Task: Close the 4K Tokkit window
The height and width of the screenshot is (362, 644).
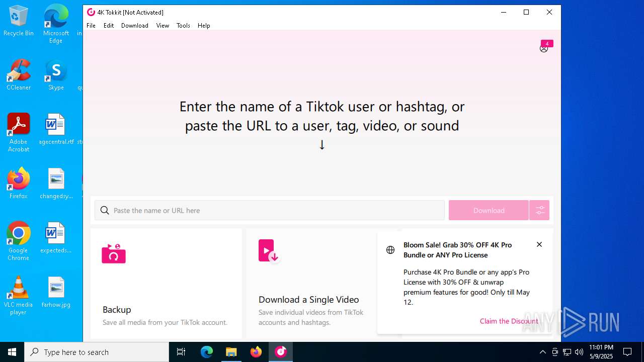Action: tap(549, 12)
